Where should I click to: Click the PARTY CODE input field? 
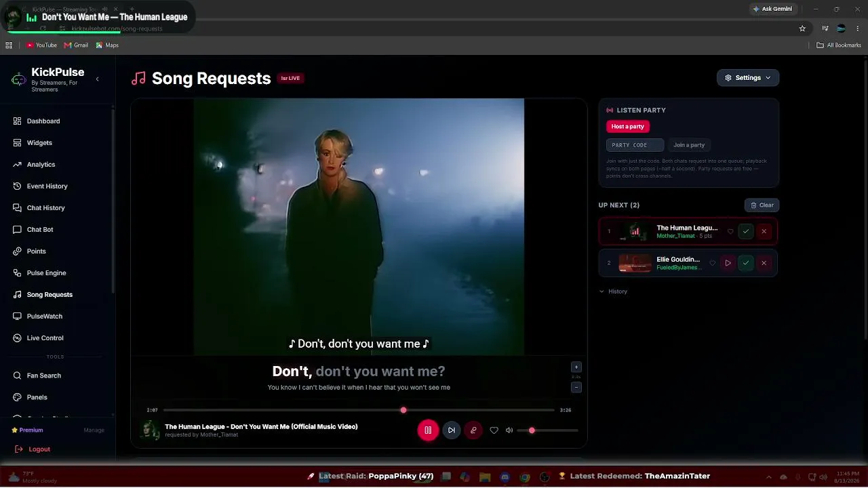(635, 145)
